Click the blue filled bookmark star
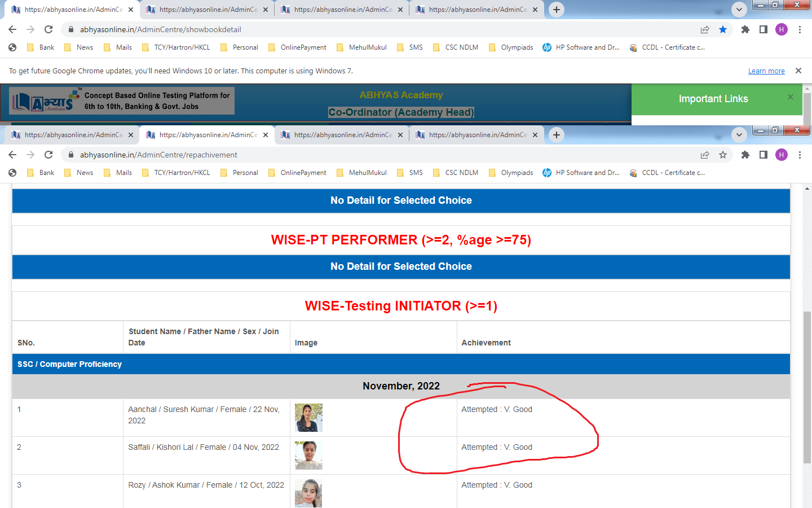This screenshot has height=508, width=812. (723, 29)
